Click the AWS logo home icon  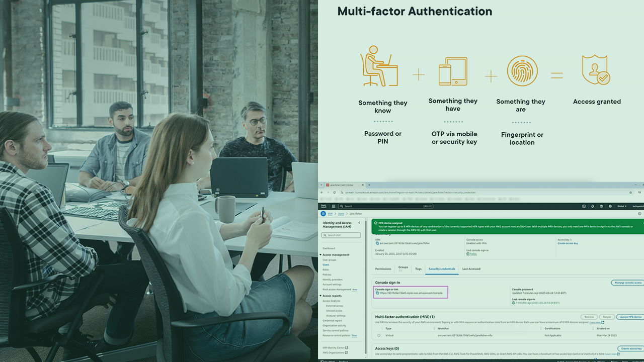[324, 206]
